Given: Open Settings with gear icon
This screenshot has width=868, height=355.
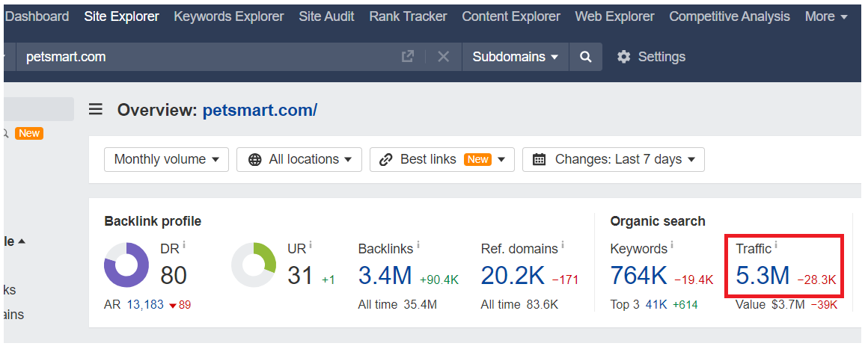Looking at the screenshot, I should pos(651,56).
